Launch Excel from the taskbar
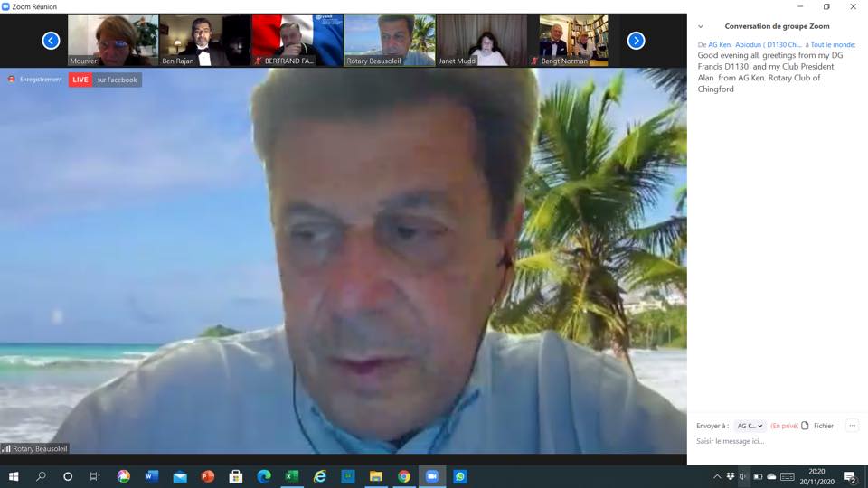 [291, 476]
